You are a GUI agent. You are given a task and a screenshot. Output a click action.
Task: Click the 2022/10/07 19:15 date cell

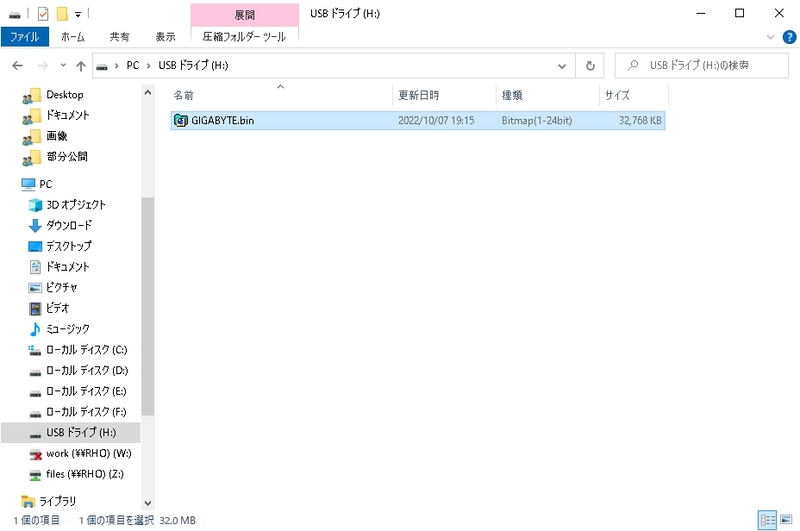coord(436,120)
